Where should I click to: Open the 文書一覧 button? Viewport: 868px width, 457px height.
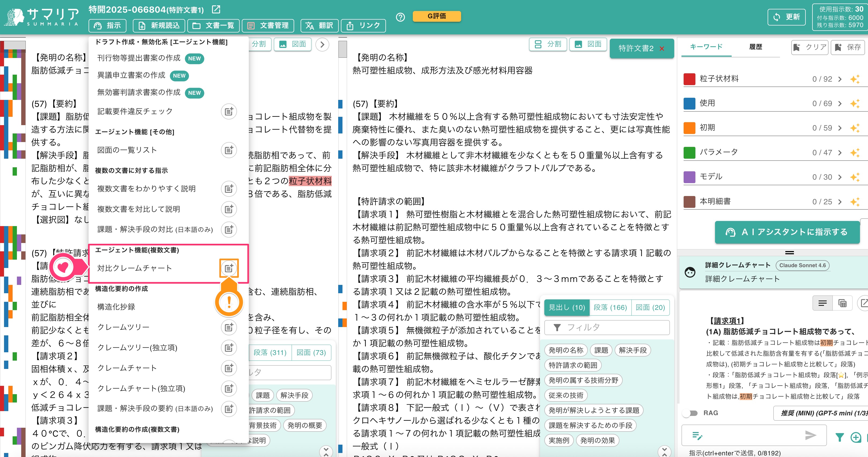point(213,26)
